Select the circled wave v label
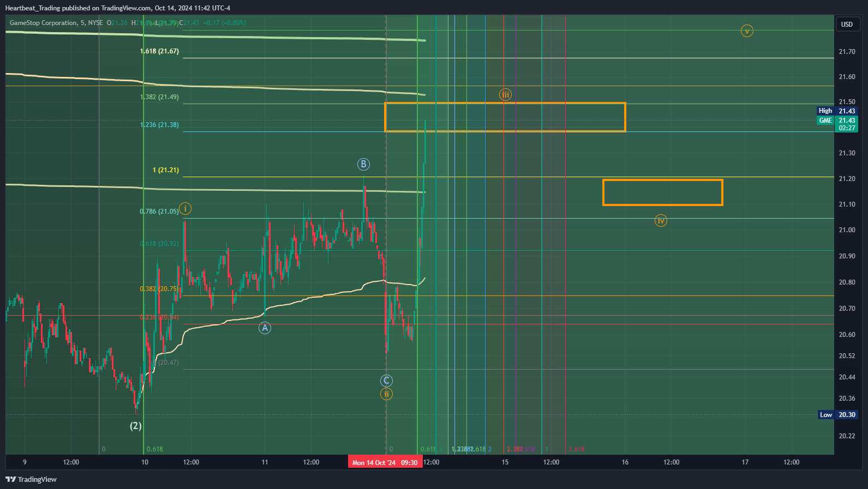This screenshot has height=489, width=868. point(747,31)
